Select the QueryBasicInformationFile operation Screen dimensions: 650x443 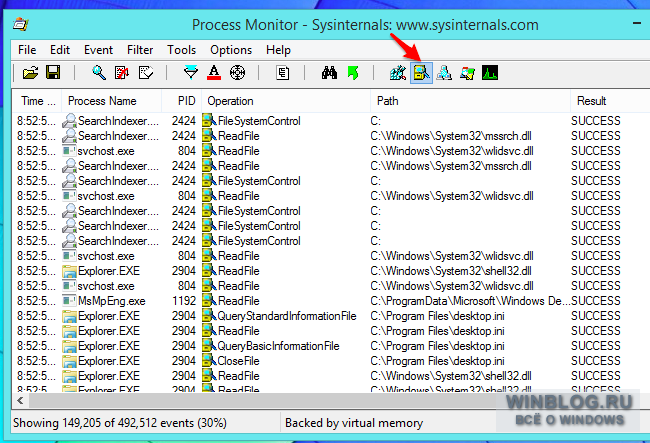278,346
